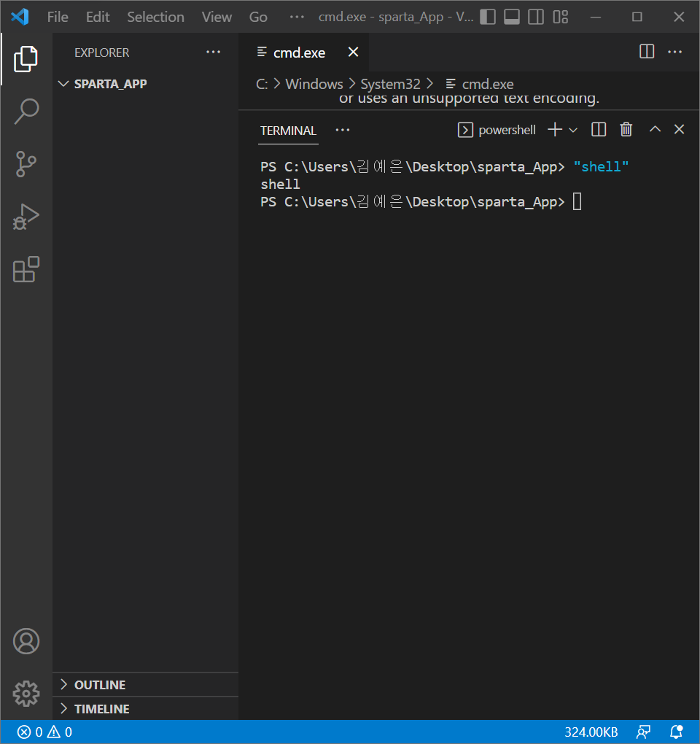Open the Manage gear settings icon
Image resolution: width=700 pixels, height=744 pixels.
click(26, 694)
